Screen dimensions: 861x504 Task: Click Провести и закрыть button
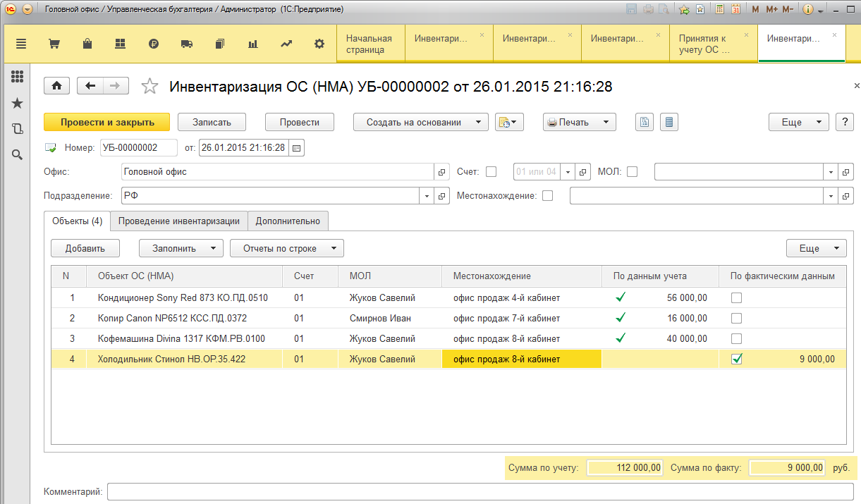107,122
